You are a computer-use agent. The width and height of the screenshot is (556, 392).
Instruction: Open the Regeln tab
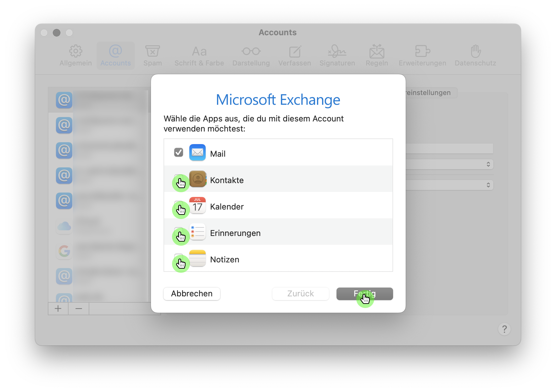pos(377,56)
